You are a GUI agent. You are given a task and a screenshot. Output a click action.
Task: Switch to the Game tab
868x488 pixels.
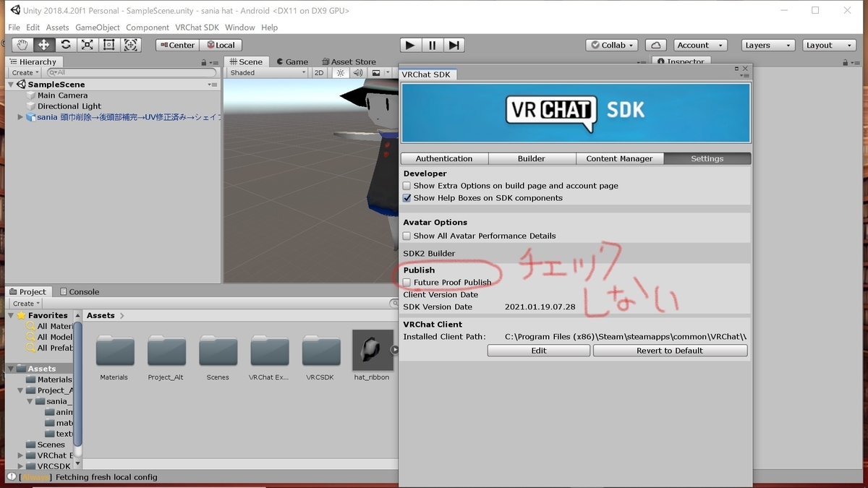point(292,61)
